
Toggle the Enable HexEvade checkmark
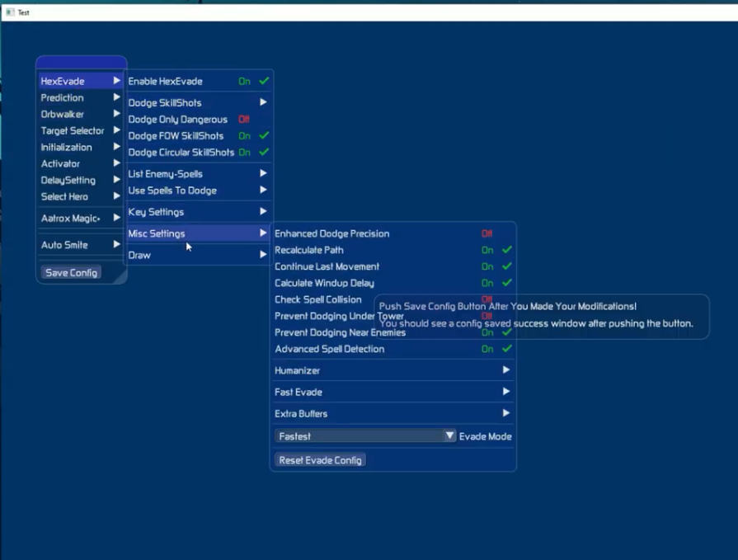(264, 82)
